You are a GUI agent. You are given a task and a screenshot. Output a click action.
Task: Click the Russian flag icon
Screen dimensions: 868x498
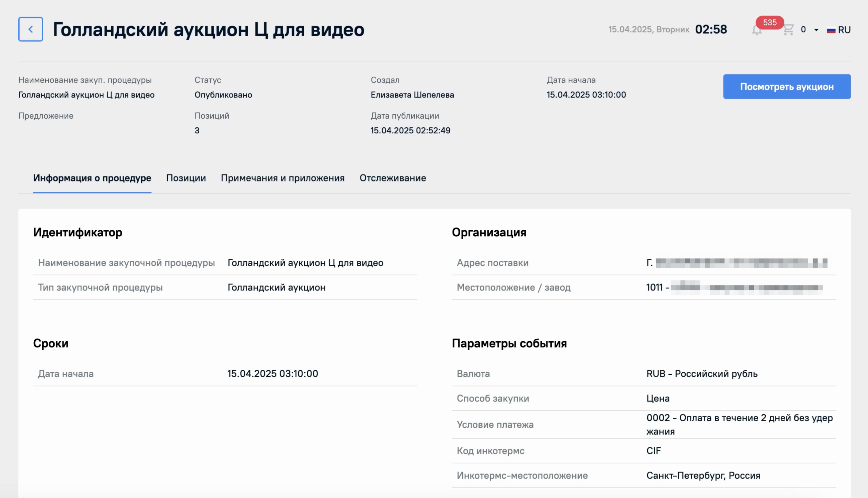coord(831,30)
